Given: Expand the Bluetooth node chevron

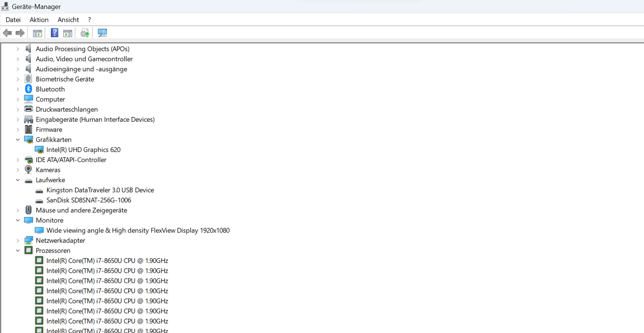Looking at the screenshot, I should click(18, 89).
